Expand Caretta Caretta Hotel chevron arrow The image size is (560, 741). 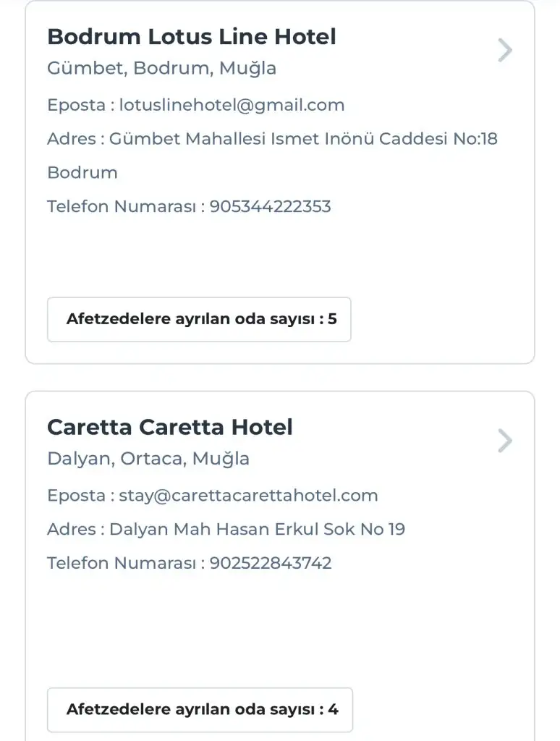click(505, 441)
